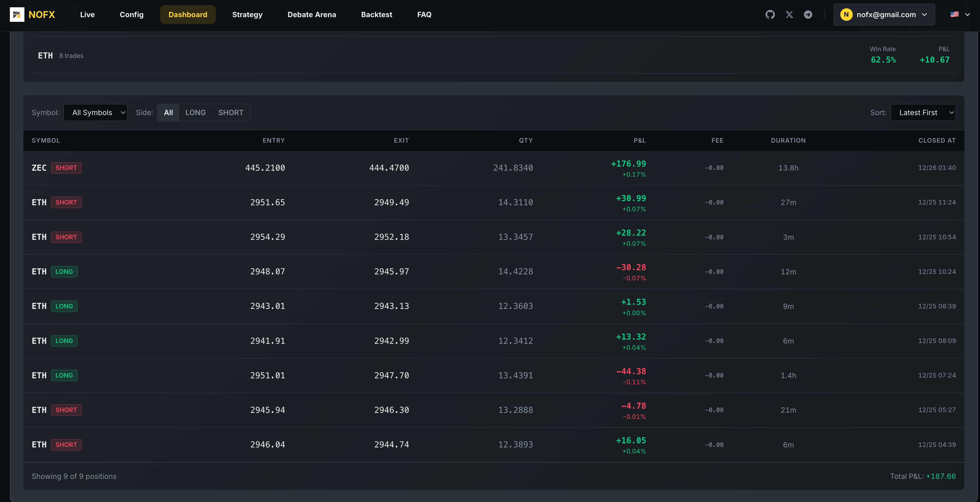This screenshot has height=502, width=980.
Task: Click the P&L column header
Action: coord(640,140)
